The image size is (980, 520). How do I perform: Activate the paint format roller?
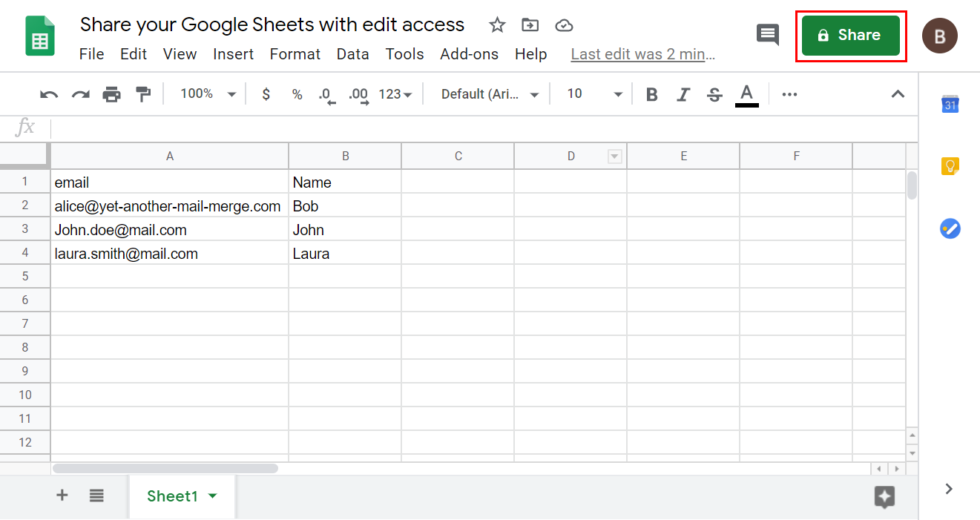click(142, 94)
